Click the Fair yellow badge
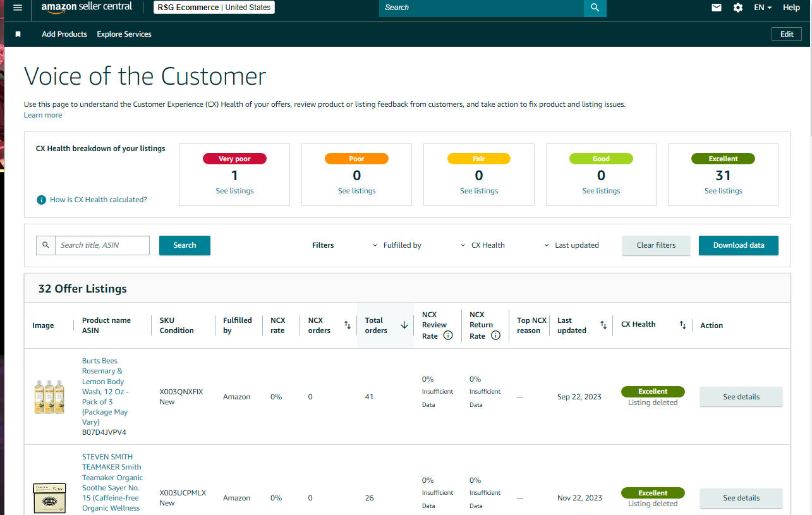Screen dimensions: 812x515 479,159
